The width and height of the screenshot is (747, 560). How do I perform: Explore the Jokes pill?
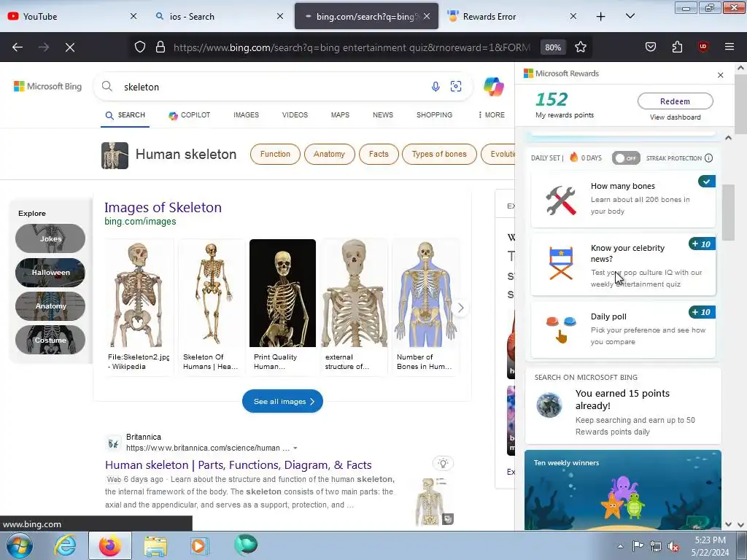[x=50, y=238]
